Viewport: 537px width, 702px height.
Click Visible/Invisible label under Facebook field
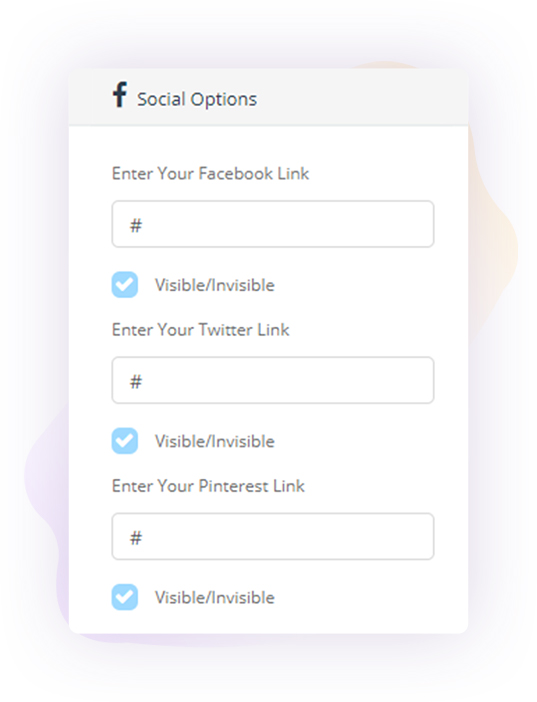215,285
